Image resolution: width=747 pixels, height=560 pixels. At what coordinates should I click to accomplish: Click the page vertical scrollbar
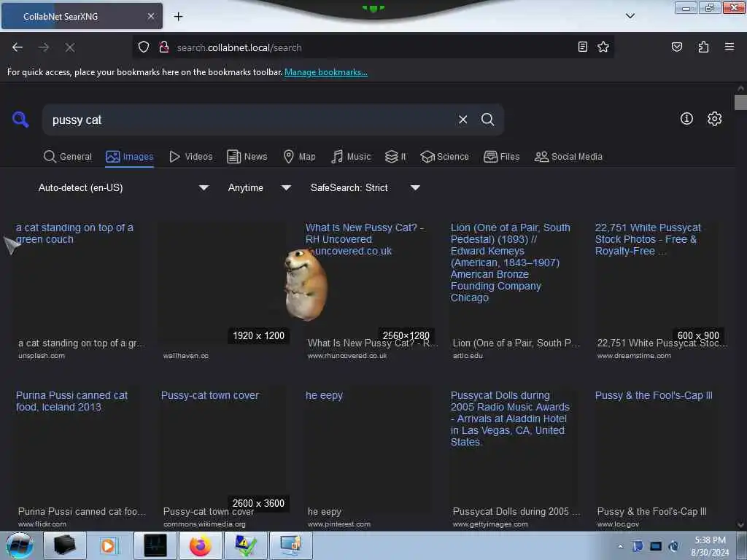pyautogui.click(x=740, y=102)
